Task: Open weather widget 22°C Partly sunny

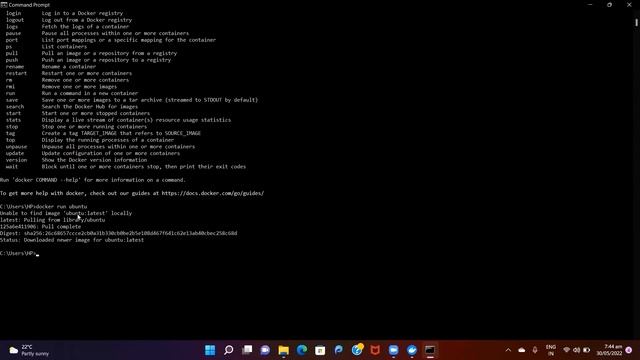Action: (x=29, y=350)
